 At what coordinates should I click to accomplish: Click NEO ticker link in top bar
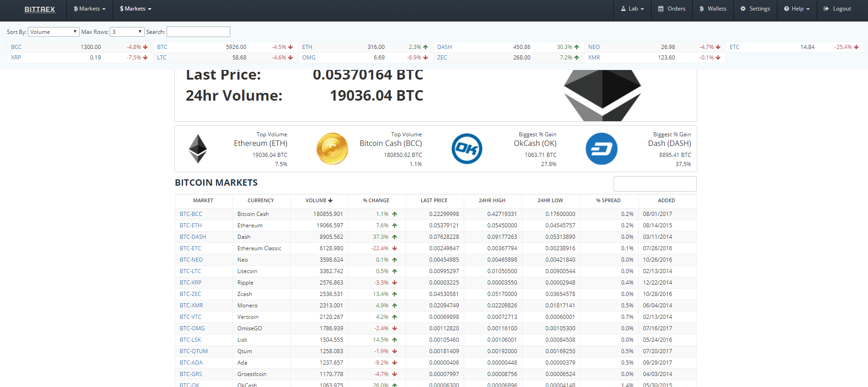(594, 47)
